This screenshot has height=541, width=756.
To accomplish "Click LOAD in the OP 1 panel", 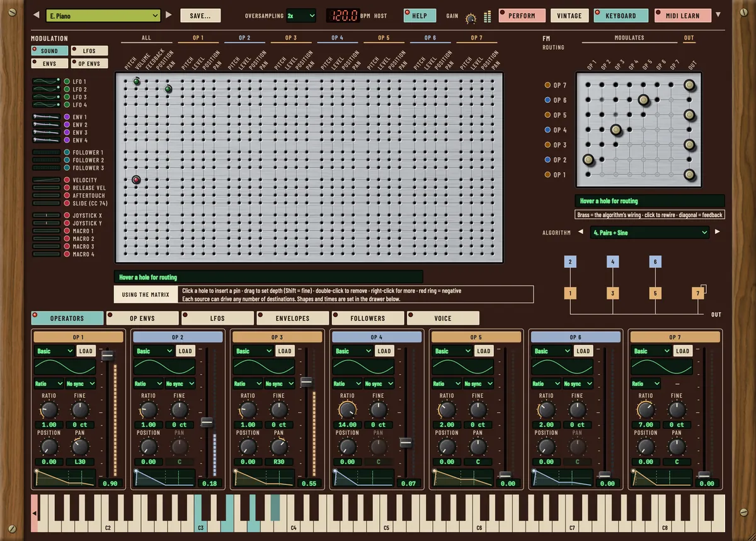I will [86, 351].
